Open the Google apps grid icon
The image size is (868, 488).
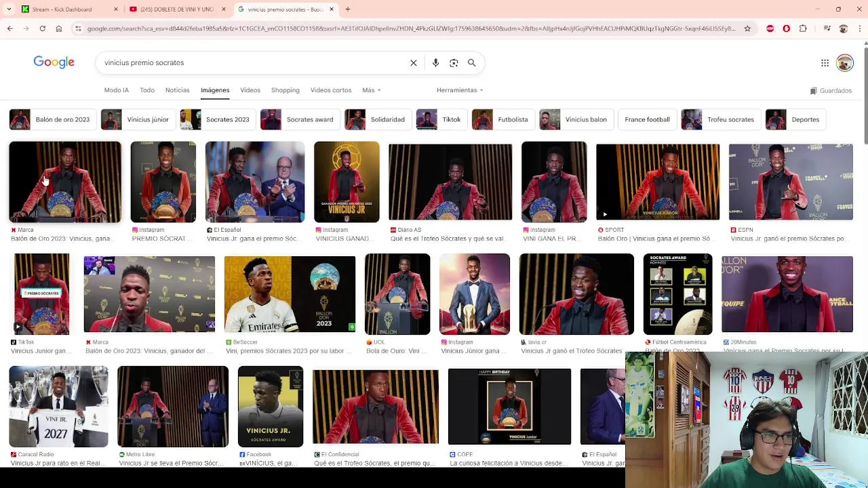click(x=825, y=63)
